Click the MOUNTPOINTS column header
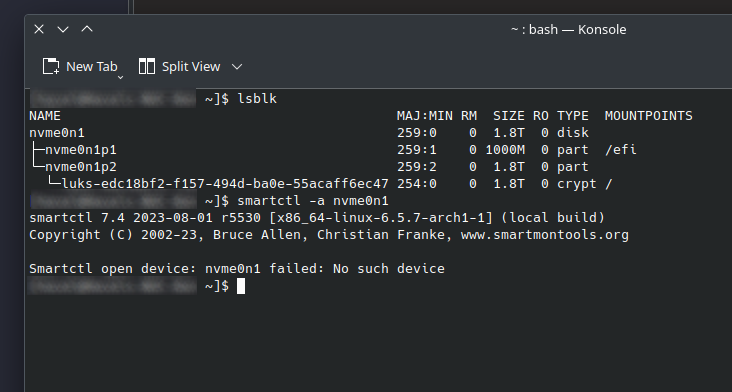 click(649, 116)
